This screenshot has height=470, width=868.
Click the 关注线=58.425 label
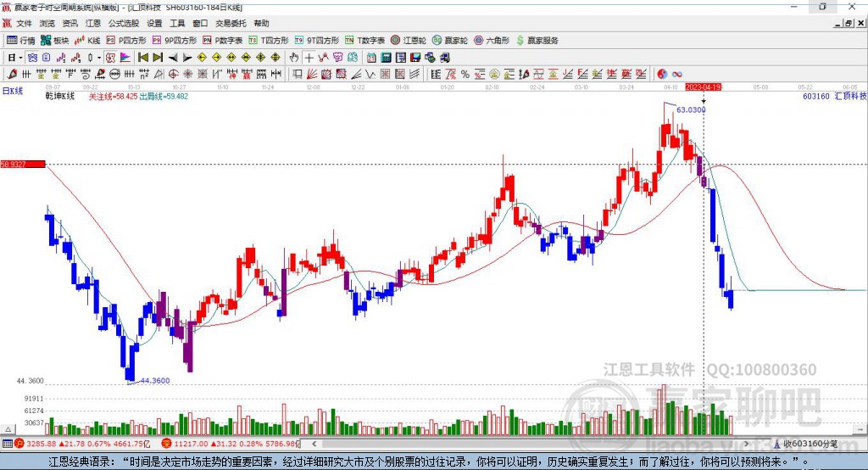click(114, 97)
